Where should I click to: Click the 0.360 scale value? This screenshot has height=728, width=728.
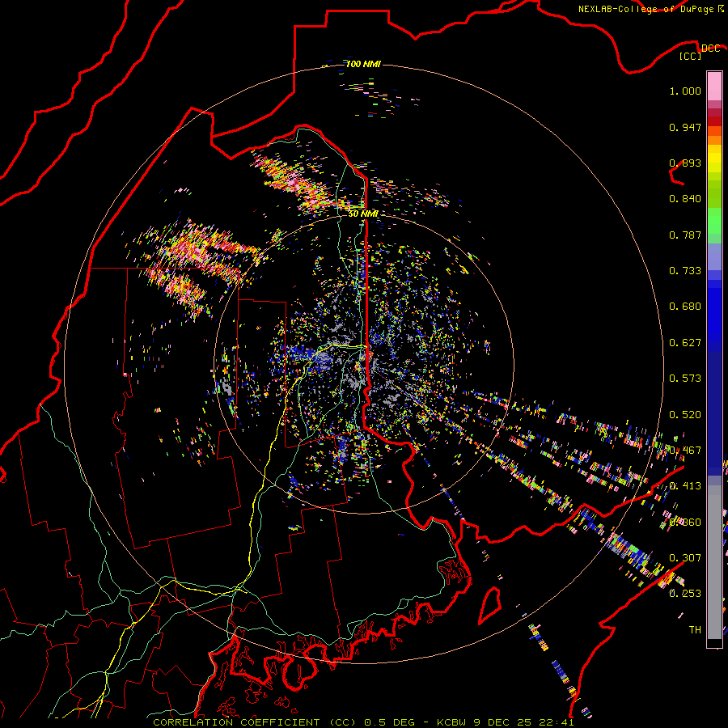[x=685, y=523]
